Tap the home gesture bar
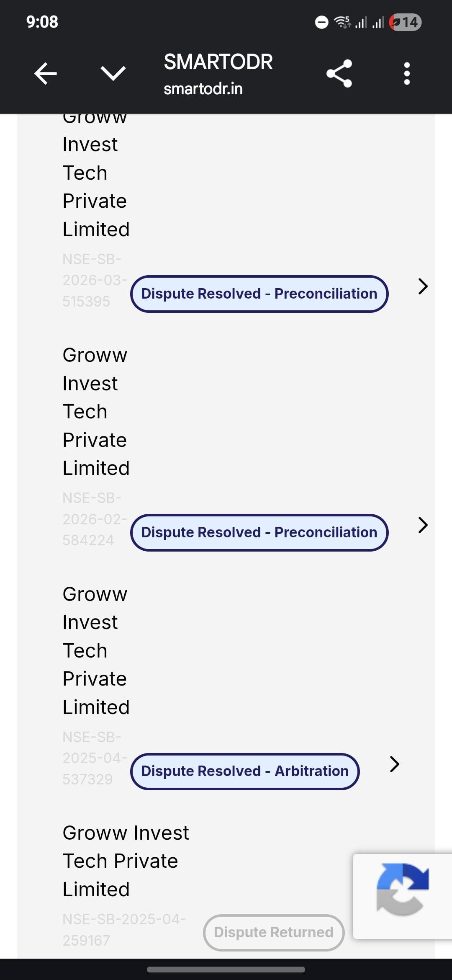 click(226, 970)
